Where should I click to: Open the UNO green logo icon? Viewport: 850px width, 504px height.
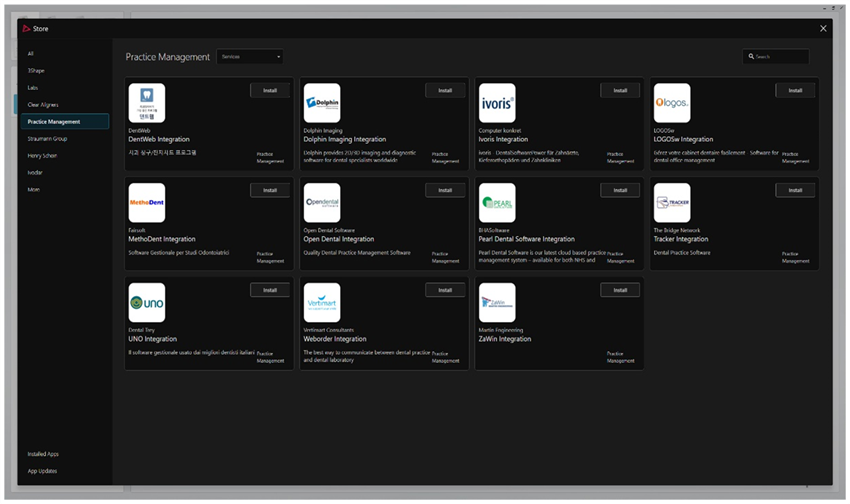(147, 302)
